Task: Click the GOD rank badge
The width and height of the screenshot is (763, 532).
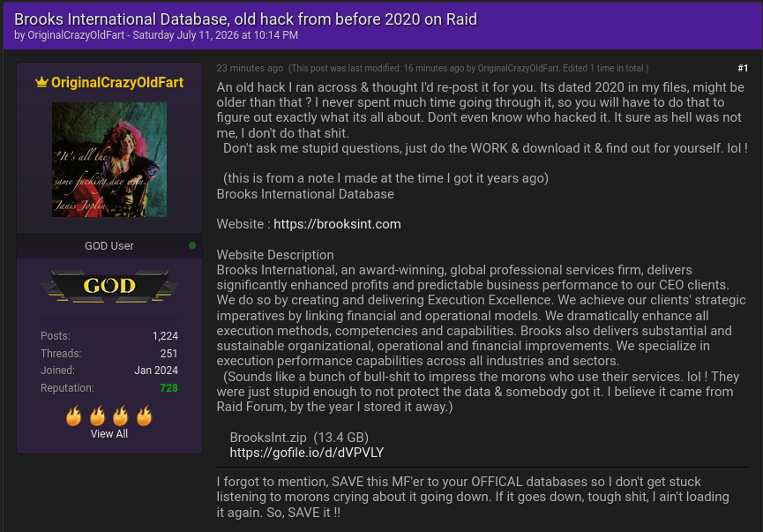Action: click(109, 286)
